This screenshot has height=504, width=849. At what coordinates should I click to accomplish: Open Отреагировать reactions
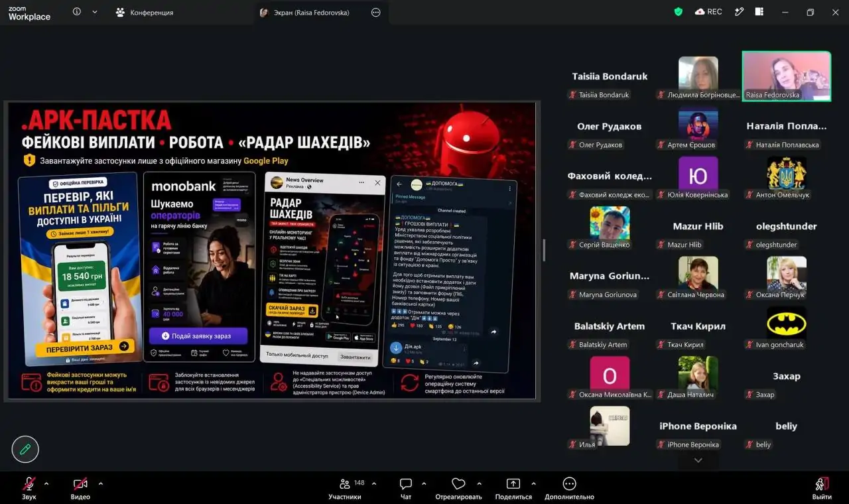point(458,488)
